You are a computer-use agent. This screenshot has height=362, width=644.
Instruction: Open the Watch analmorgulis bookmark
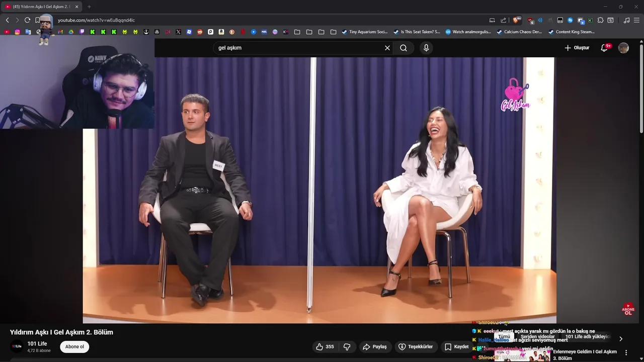pyautogui.click(x=468, y=32)
